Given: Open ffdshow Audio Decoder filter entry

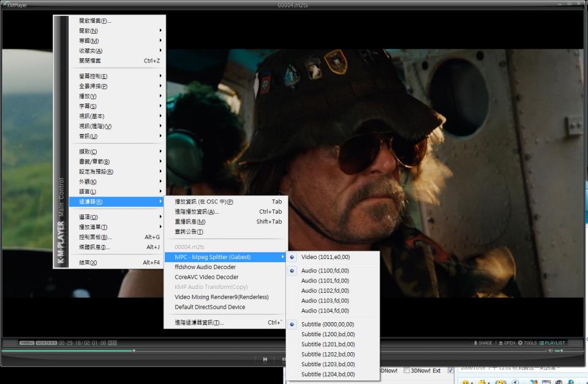Looking at the screenshot, I should click(205, 267).
